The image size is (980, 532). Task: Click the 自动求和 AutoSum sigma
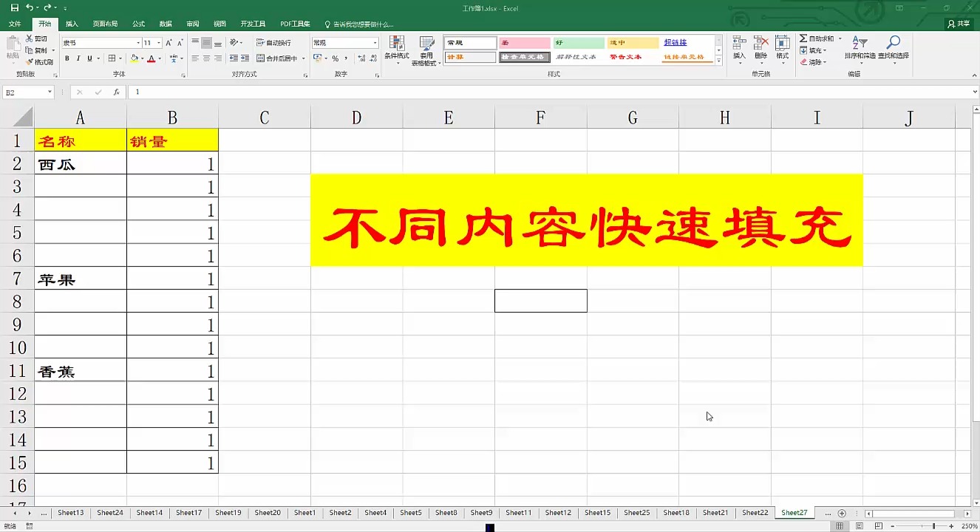click(817, 38)
